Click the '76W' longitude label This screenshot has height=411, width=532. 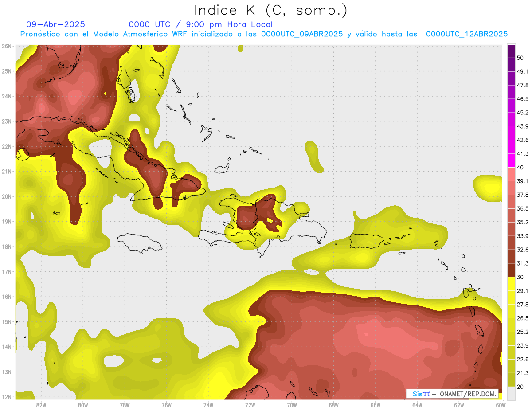(166, 405)
